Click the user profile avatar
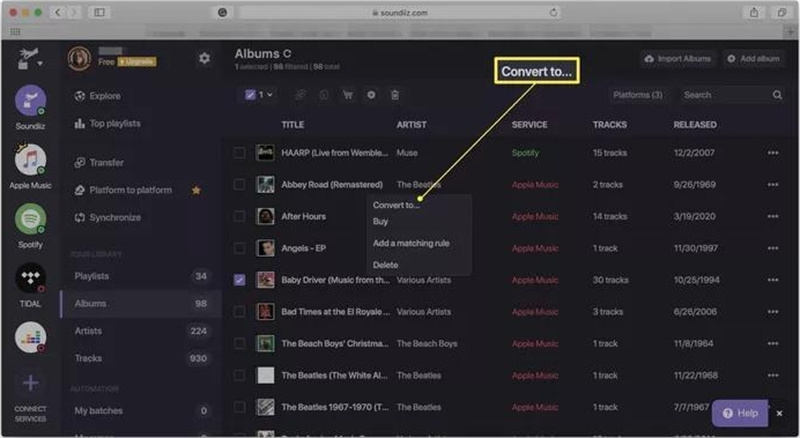The image size is (800, 438). tap(79, 58)
